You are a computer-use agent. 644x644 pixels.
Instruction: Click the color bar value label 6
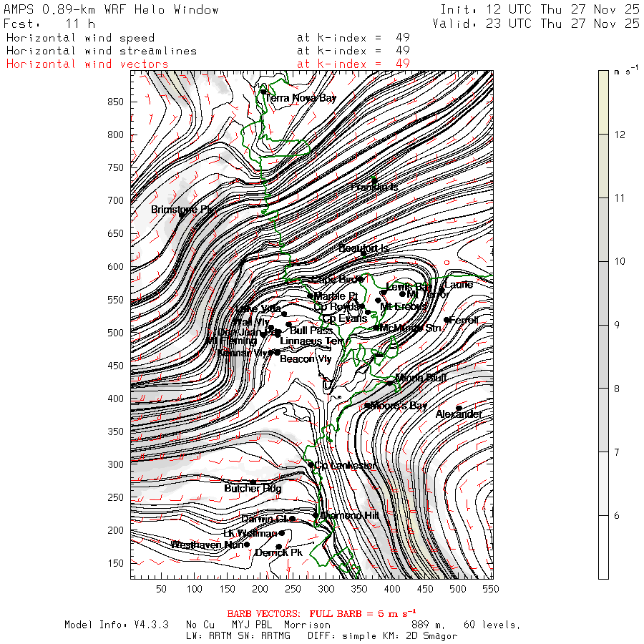(x=617, y=515)
